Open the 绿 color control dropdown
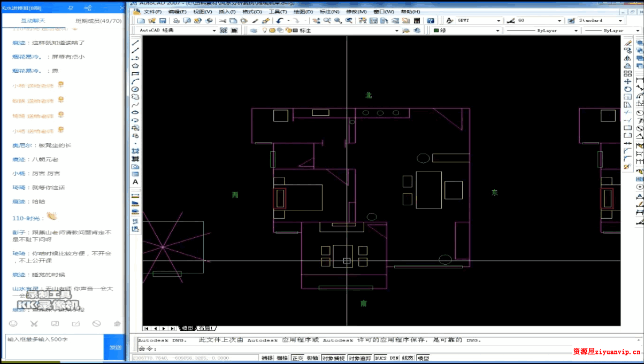The width and height of the screenshot is (644, 364). [x=497, y=30]
